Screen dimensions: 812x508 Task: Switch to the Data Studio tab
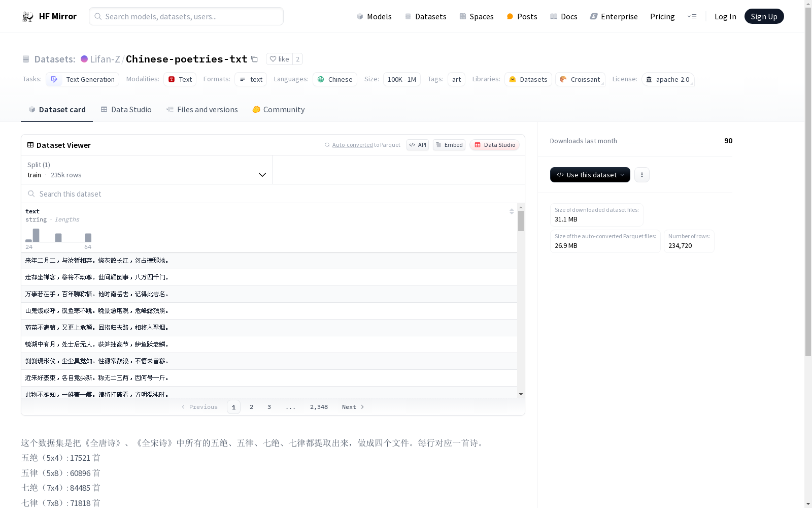tap(126, 109)
